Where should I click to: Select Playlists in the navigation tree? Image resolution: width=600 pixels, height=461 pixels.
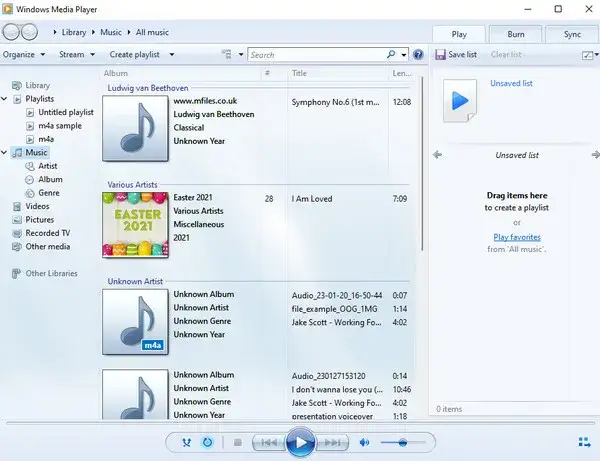39,99
